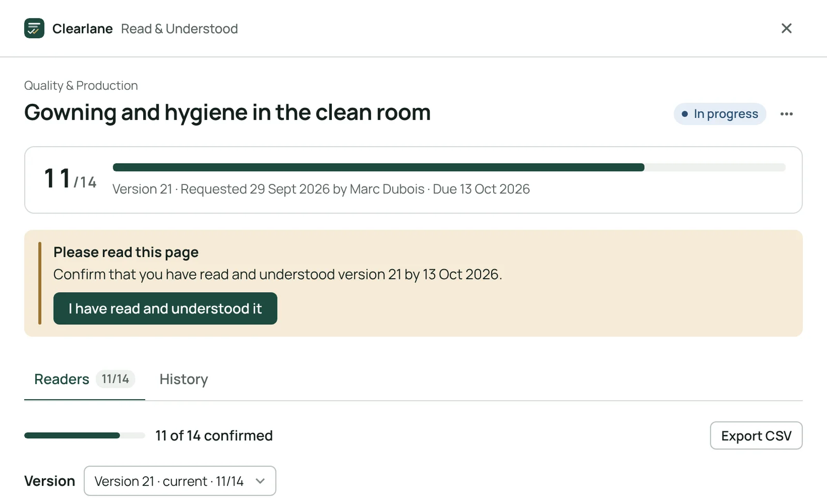Click the Version label beside the dropdown
The image size is (827, 504).
tap(50, 481)
